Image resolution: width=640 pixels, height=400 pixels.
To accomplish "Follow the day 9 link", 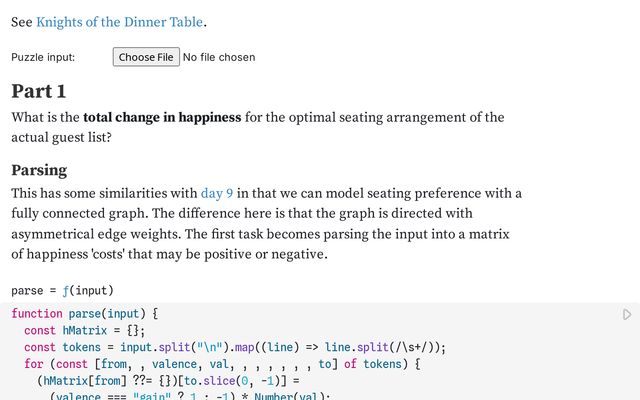I will pos(217,193).
